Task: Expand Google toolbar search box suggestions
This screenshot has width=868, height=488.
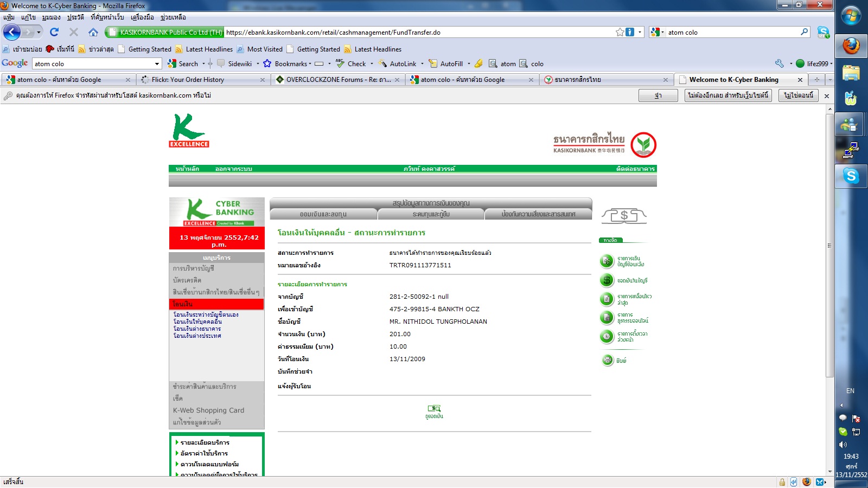Action: [x=157, y=64]
